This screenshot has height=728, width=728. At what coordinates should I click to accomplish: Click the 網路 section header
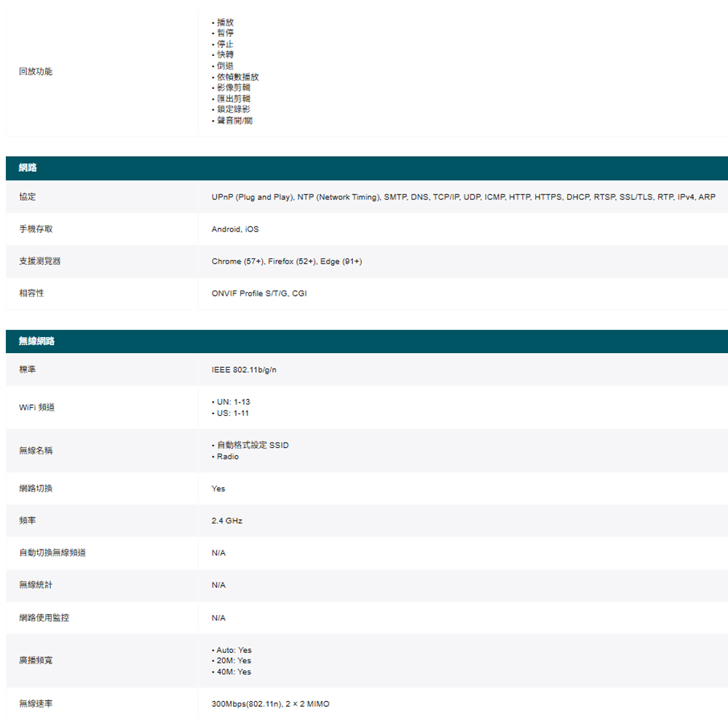[x=28, y=168]
